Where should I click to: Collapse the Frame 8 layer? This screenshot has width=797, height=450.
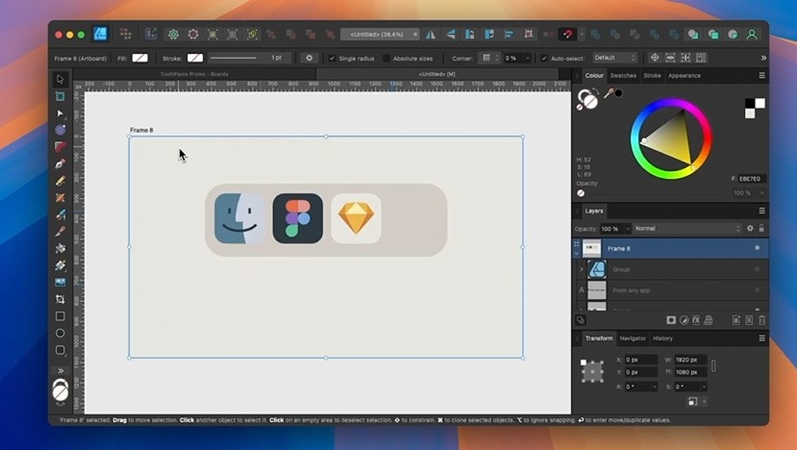tap(576, 253)
